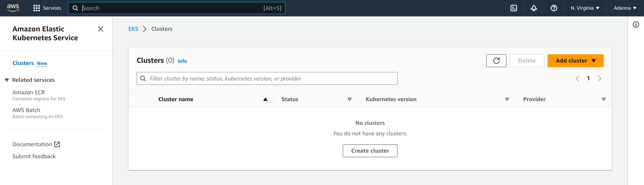Open Amazon ECR related service
The height and width of the screenshot is (185, 644).
(29, 92)
